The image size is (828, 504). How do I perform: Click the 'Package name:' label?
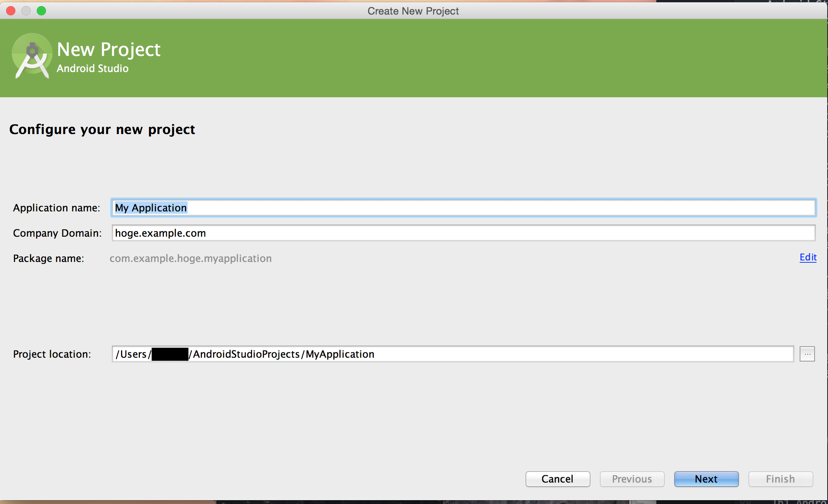49,259
